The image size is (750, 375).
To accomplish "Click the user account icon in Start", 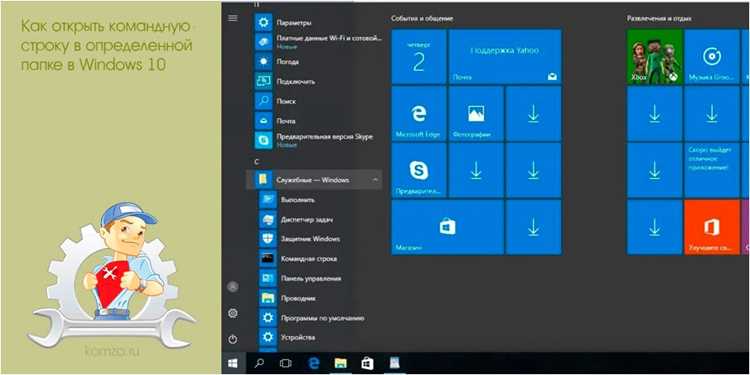I will pyautogui.click(x=233, y=287).
